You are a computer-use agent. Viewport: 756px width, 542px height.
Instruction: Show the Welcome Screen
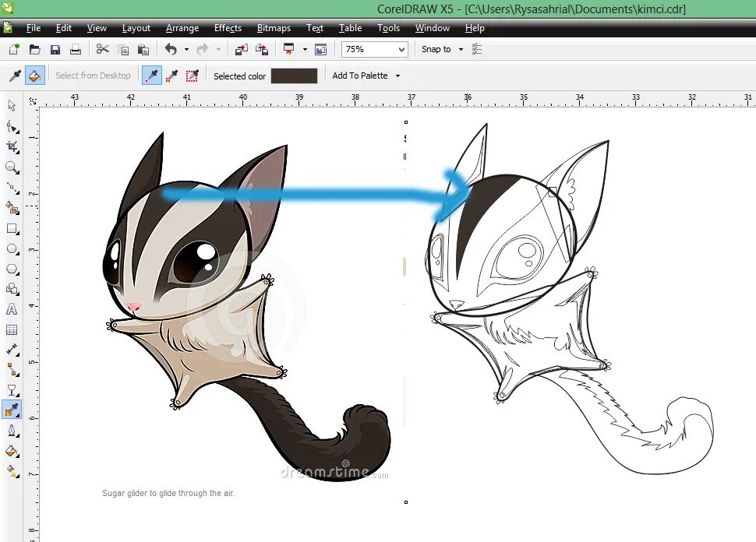point(320,49)
